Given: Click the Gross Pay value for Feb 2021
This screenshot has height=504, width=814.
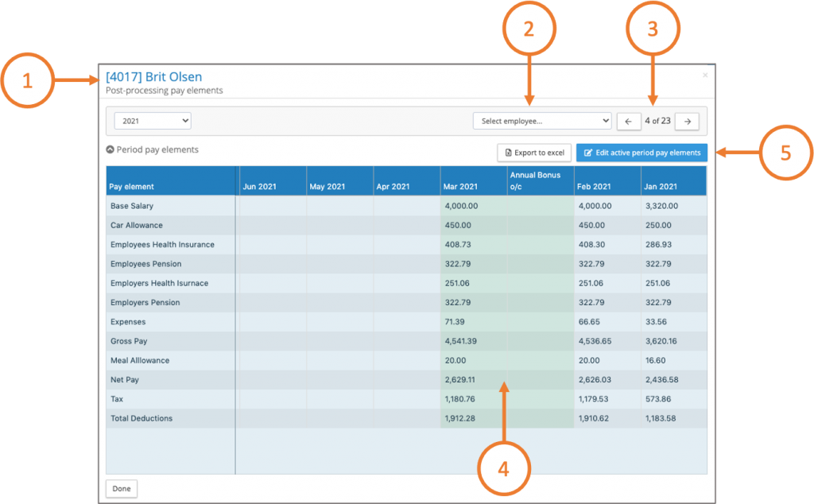Looking at the screenshot, I should click(595, 341).
